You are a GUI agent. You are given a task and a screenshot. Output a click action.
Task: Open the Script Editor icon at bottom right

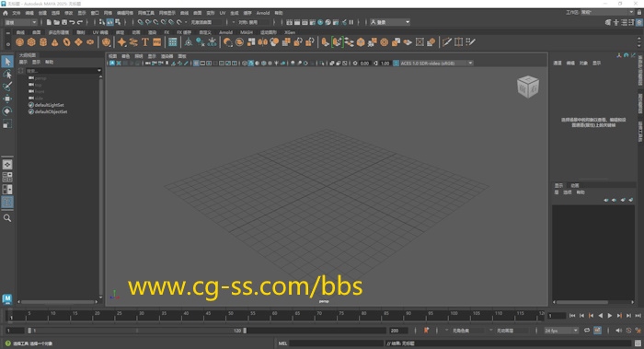[x=638, y=343]
